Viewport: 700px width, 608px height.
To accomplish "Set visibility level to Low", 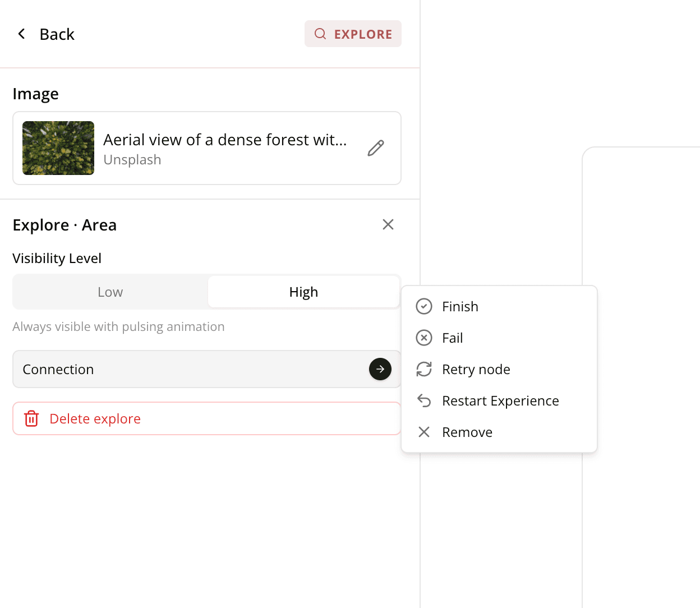I will tap(110, 292).
